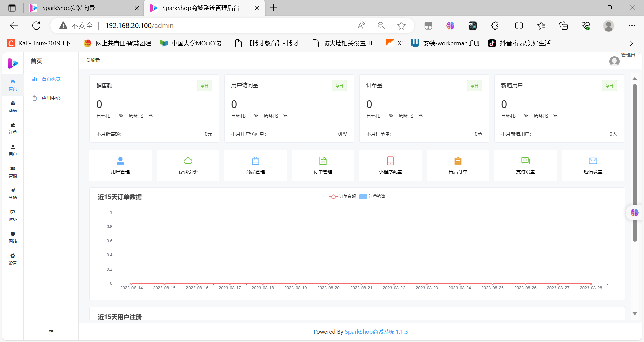Go to 设置 in the sidebar
The height and width of the screenshot is (342, 644).
(x=13, y=259)
